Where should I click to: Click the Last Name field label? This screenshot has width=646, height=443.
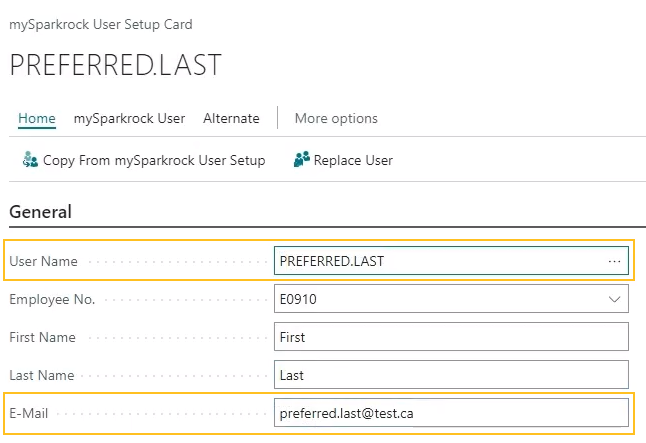click(x=42, y=375)
